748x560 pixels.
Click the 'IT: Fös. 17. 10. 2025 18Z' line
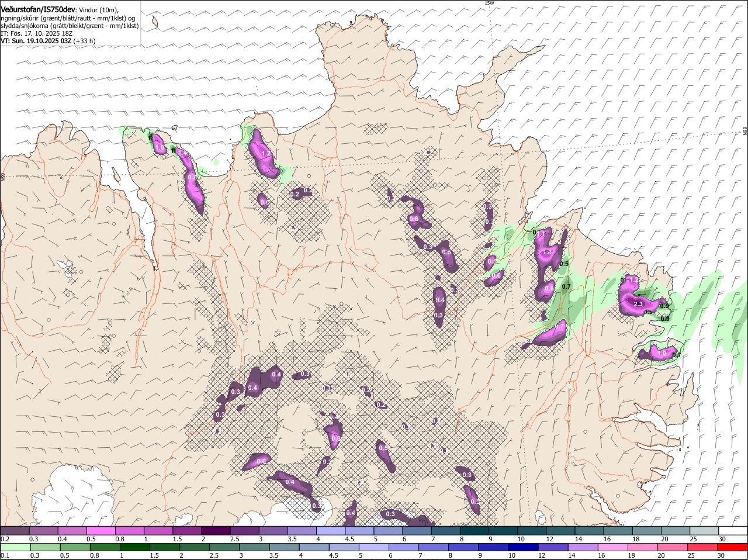pyautogui.click(x=36, y=33)
